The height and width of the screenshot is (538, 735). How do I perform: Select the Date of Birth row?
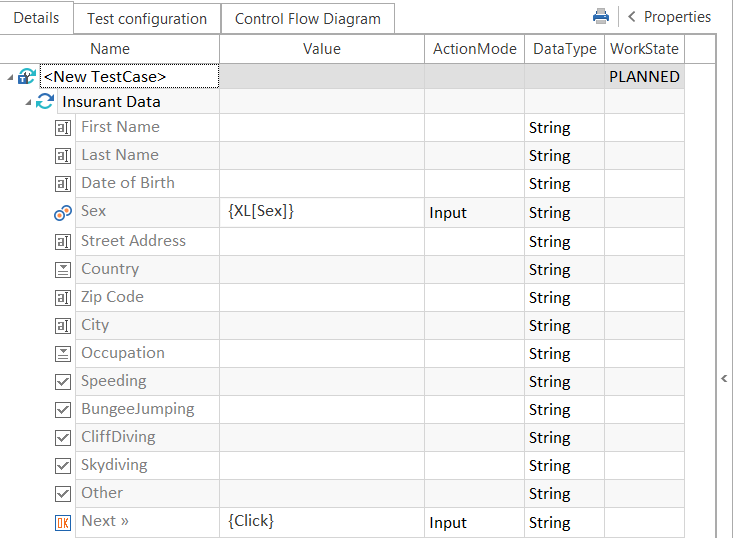128,183
